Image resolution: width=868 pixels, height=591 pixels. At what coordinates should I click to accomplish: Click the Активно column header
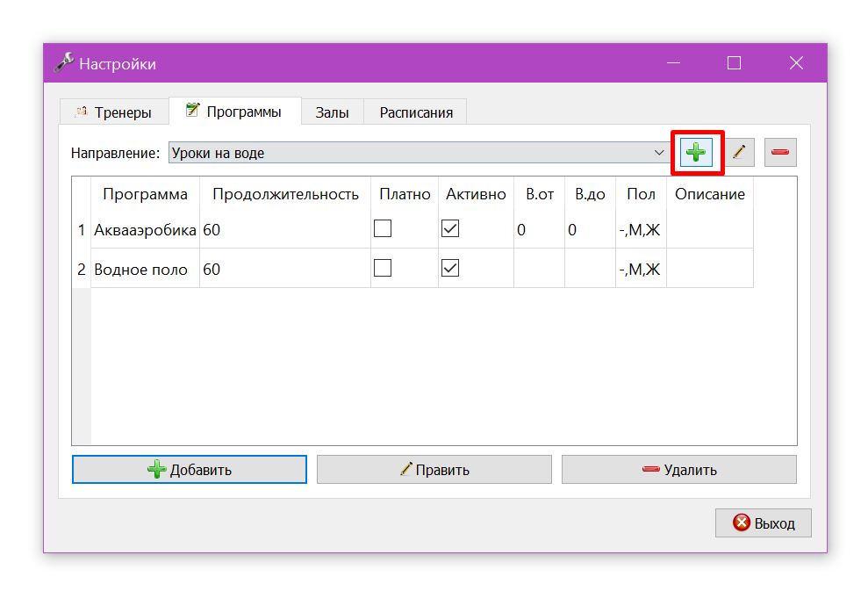[x=476, y=194]
